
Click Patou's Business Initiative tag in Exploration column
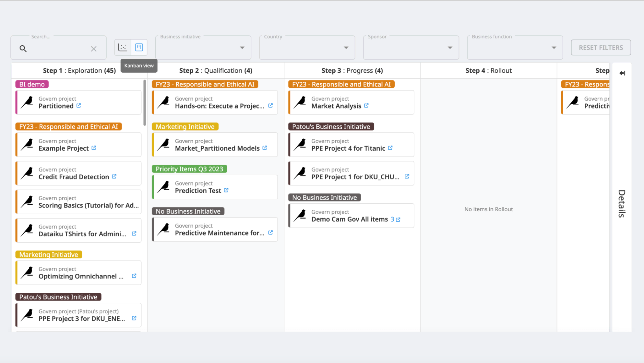tap(58, 297)
